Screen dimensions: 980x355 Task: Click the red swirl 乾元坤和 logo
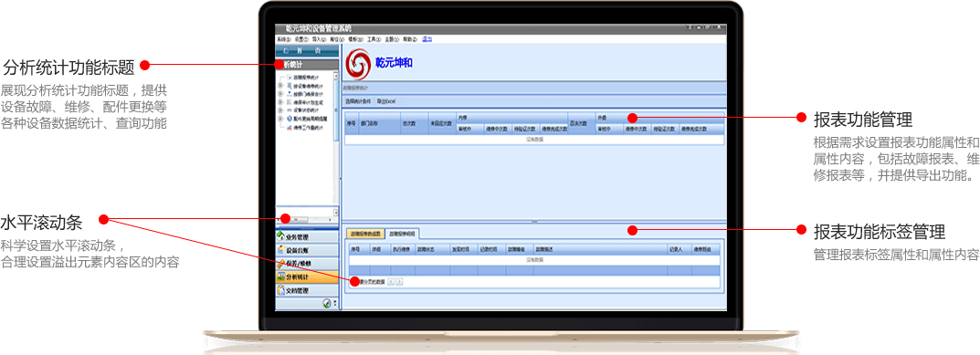[x=358, y=65]
